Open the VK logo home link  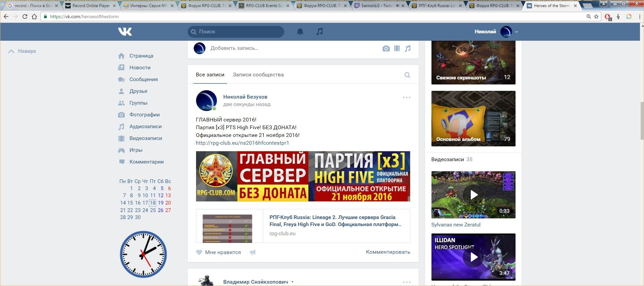125,32
